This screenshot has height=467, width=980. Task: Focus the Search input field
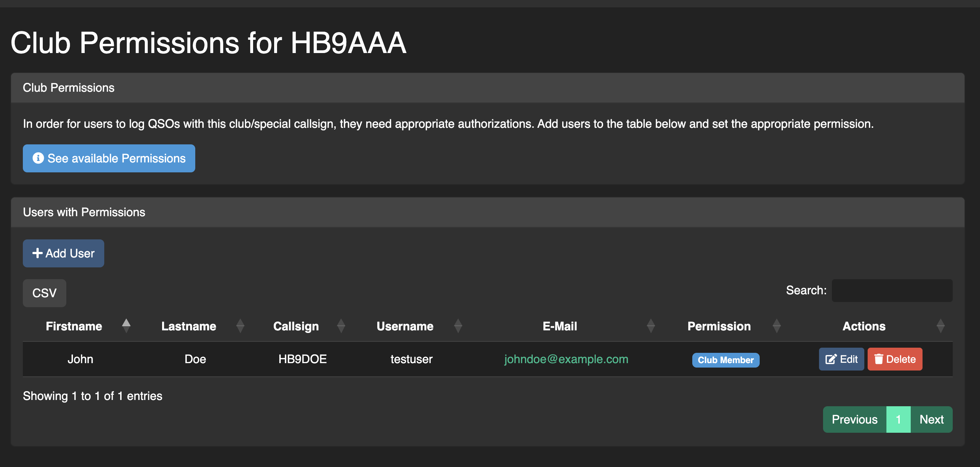892,291
